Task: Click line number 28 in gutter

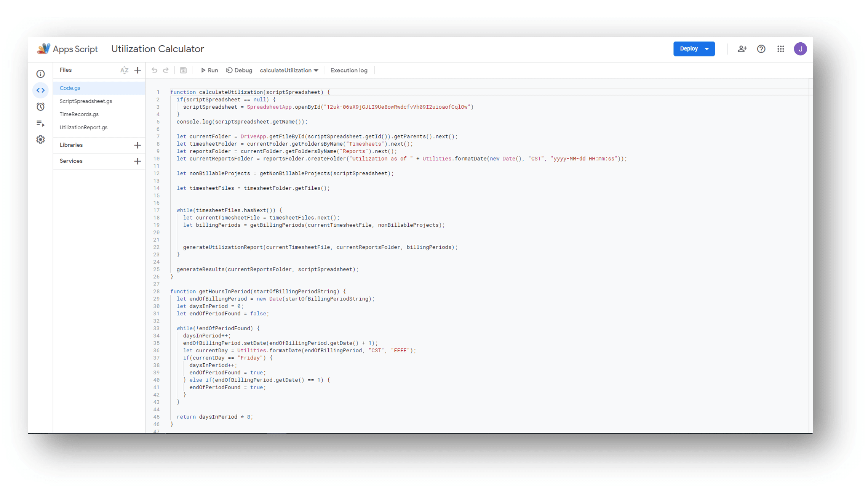Action: point(157,292)
